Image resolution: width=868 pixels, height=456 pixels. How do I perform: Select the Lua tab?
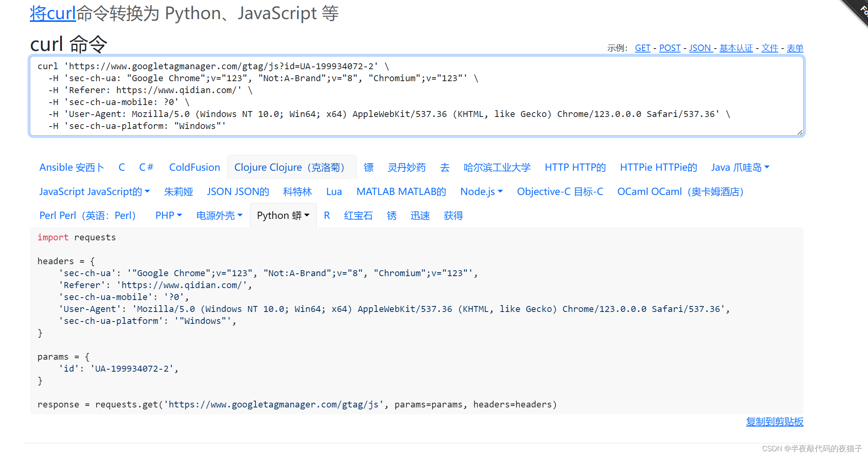334,192
